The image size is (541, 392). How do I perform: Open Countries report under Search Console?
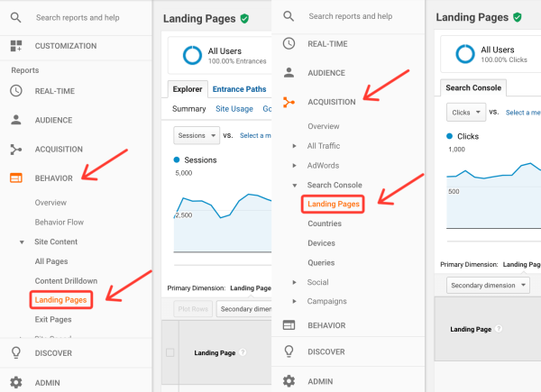325,223
